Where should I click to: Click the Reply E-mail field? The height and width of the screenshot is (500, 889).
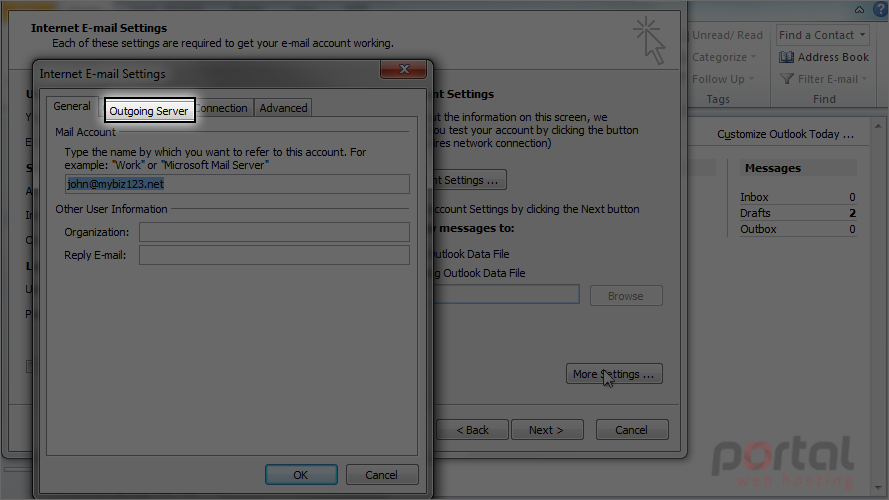[x=274, y=255]
